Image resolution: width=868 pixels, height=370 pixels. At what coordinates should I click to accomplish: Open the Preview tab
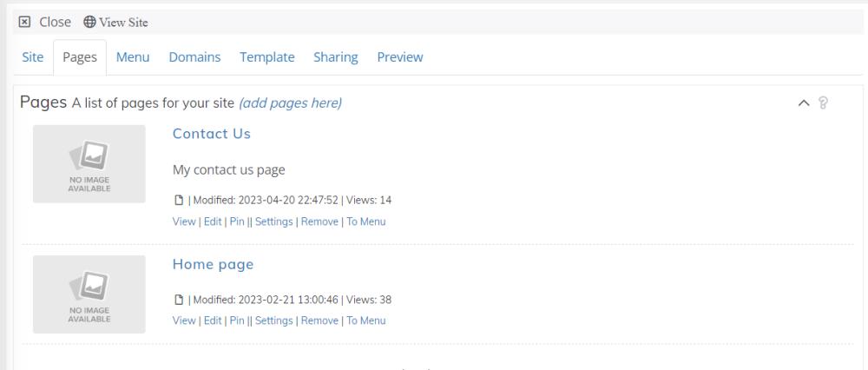pyautogui.click(x=399, y=57)
